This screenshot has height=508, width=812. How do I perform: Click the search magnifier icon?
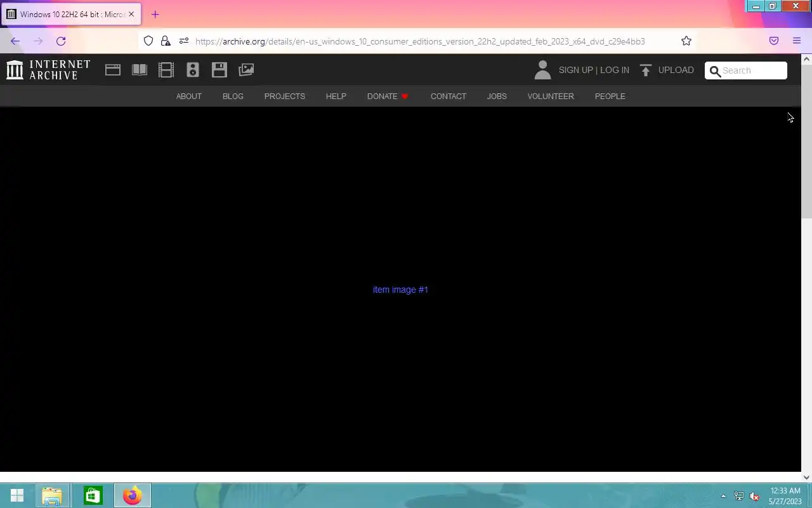(x=715, y=70)
